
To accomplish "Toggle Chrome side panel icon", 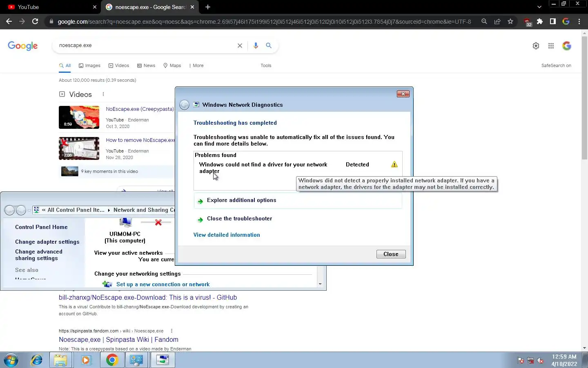I will (x=553, y=21).
